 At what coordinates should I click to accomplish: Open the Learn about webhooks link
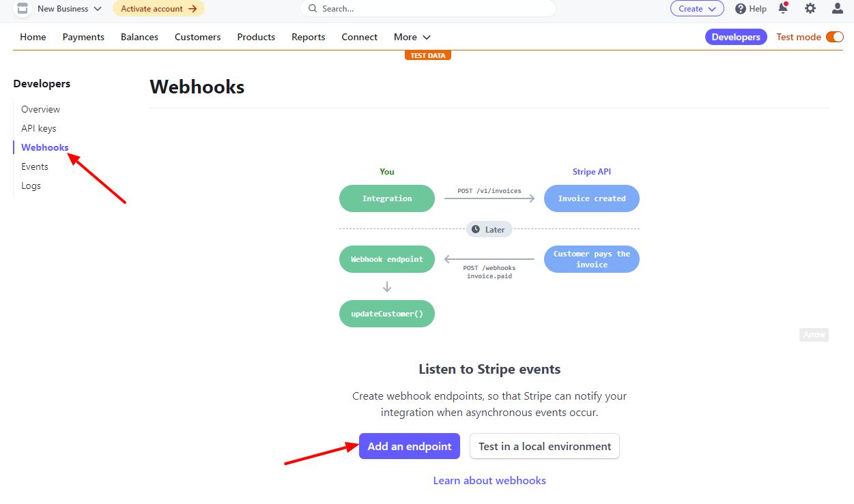(489, 480)
